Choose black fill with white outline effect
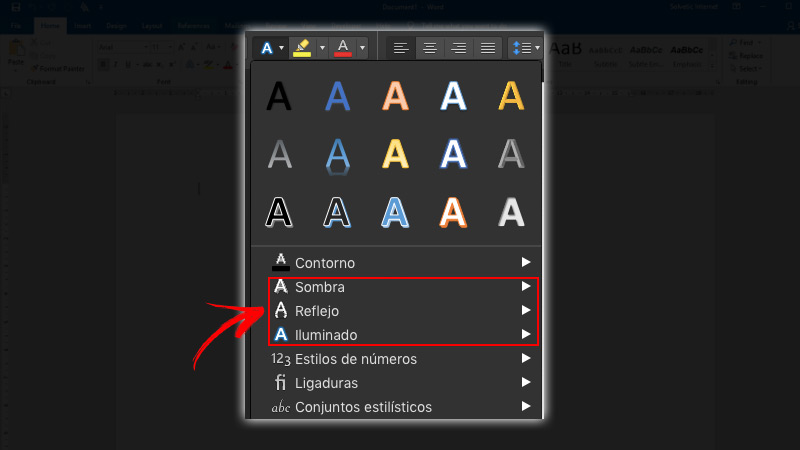 pyautogui.click(x=279, y=213)
